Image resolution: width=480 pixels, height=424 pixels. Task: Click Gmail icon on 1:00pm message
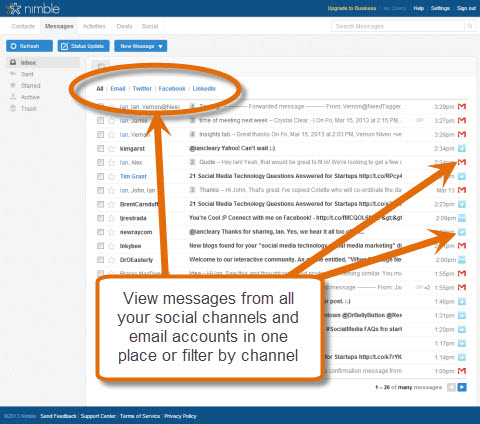pyautogui.click(x=462, y=371)
